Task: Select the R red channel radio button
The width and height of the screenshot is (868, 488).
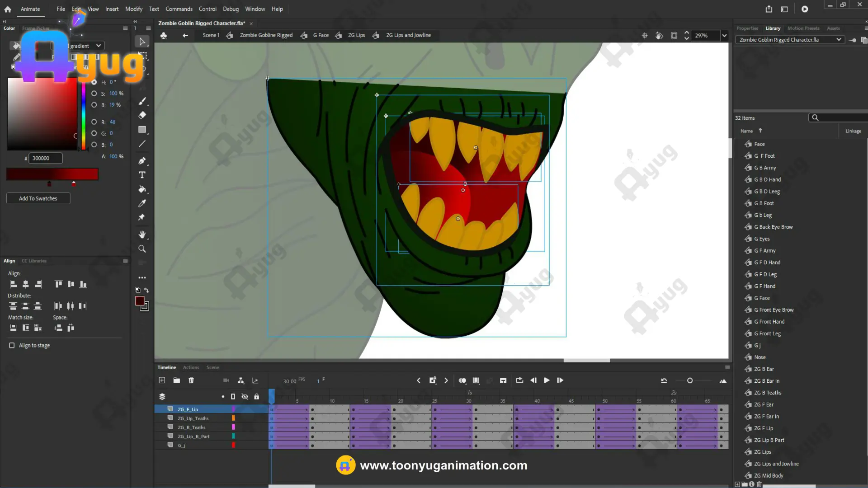Action: tap(94, 122)
